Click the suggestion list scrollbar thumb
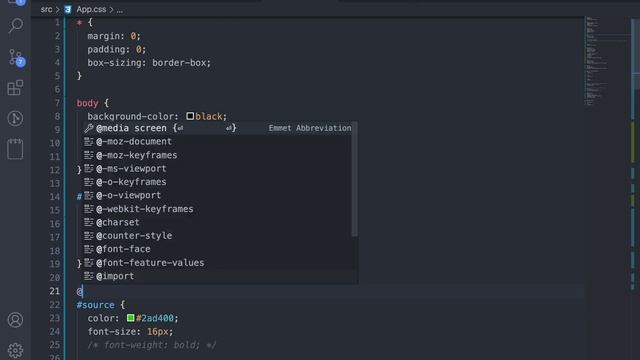This screenshot has height=360, width=640. [x=354, y=179]
